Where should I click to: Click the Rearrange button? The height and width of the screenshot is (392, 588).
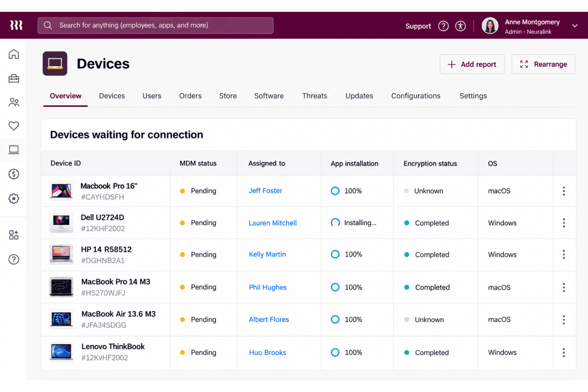click(543, 64)
